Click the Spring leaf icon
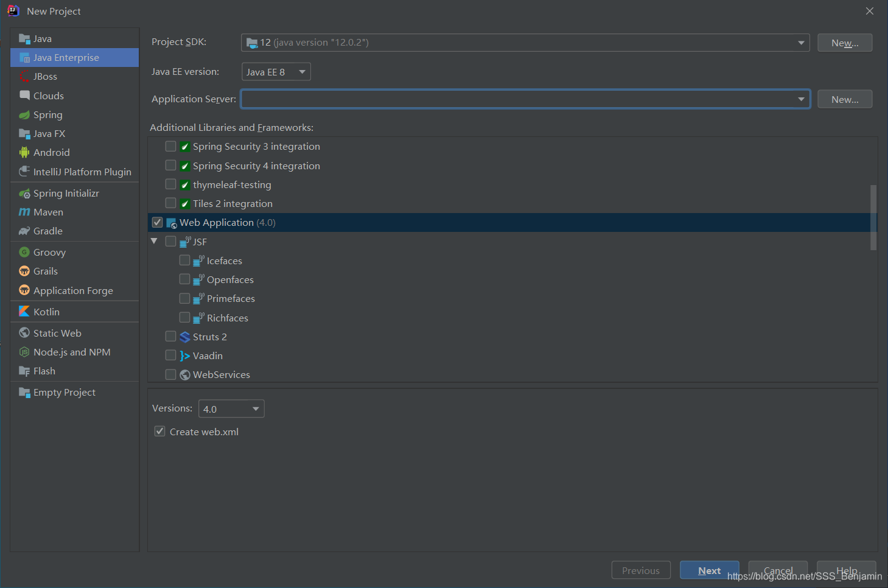888x588 pixels. [x=24, y=115]
